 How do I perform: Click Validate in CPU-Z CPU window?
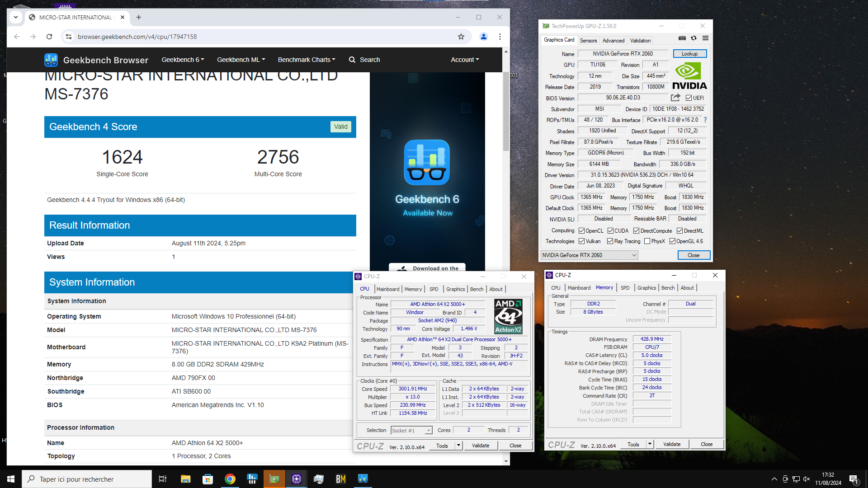pos(481,446)
